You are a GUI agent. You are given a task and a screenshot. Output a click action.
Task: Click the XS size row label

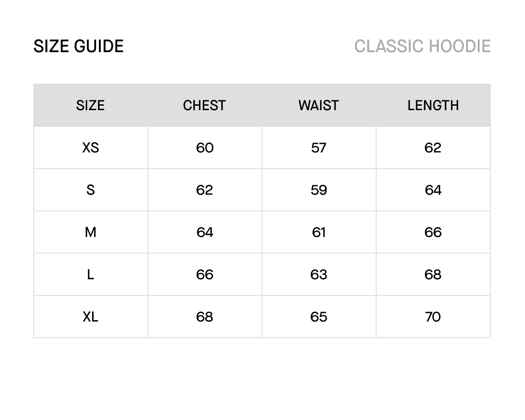pos(90,147)
